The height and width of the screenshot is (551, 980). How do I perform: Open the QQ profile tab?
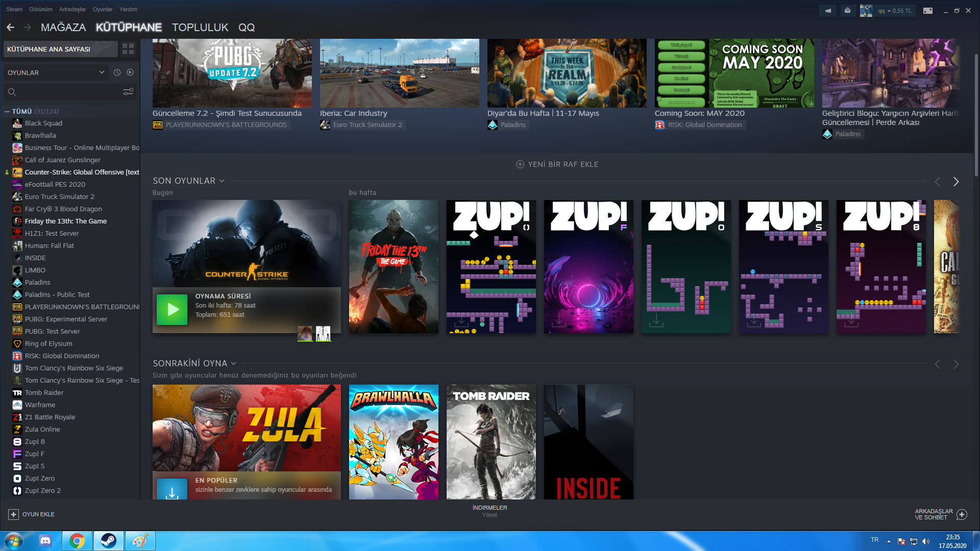[x=247, y=28]
